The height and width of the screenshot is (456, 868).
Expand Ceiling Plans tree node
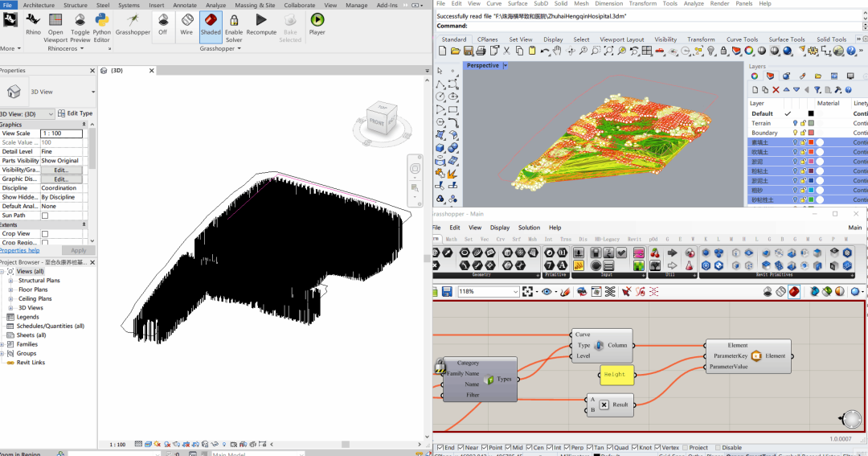[x=10, y=298]
